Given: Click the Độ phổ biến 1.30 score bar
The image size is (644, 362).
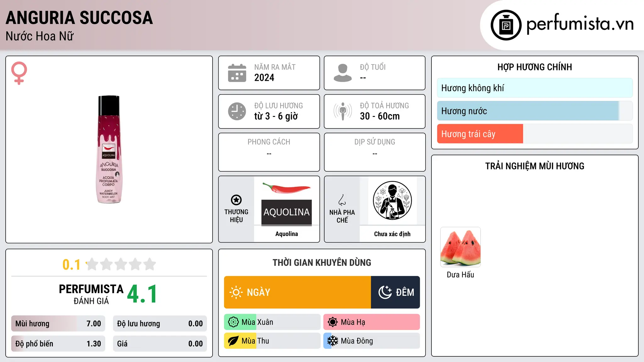Looking at the screenshot, I should point(58,344).
